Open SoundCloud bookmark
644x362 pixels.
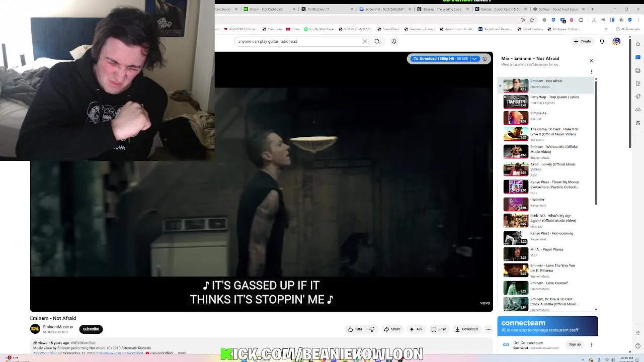387,29
